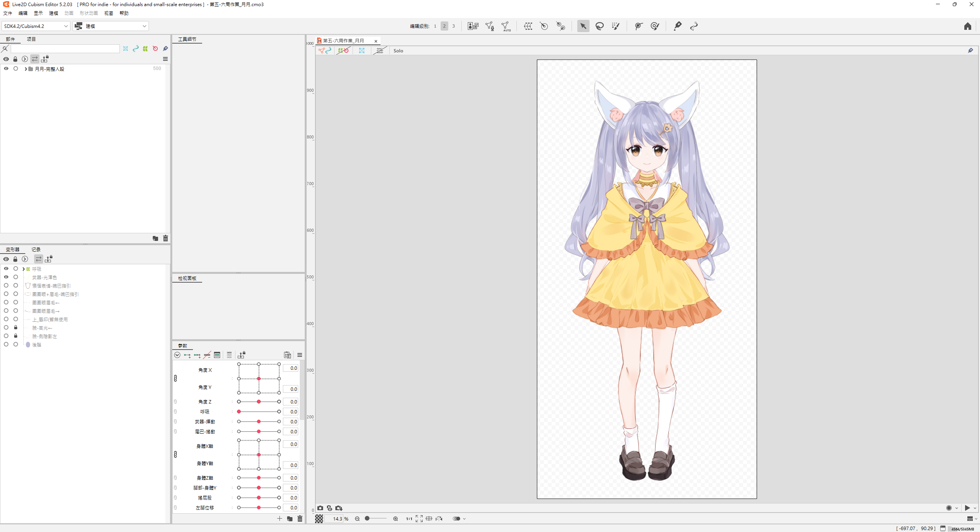The image size is (980, 532).
Task: Open the parameter group dropdown circle arrow
Action: click(177, 355)
